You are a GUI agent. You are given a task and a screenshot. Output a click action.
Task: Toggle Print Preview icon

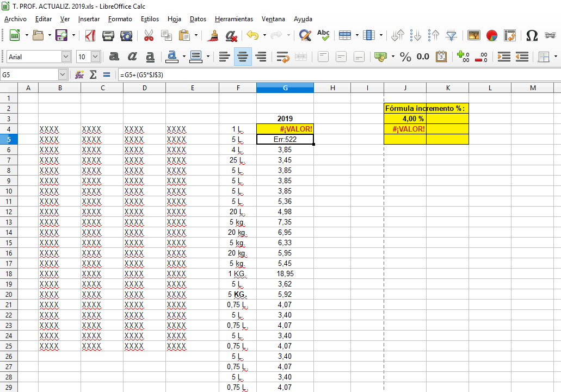(126, 35)
